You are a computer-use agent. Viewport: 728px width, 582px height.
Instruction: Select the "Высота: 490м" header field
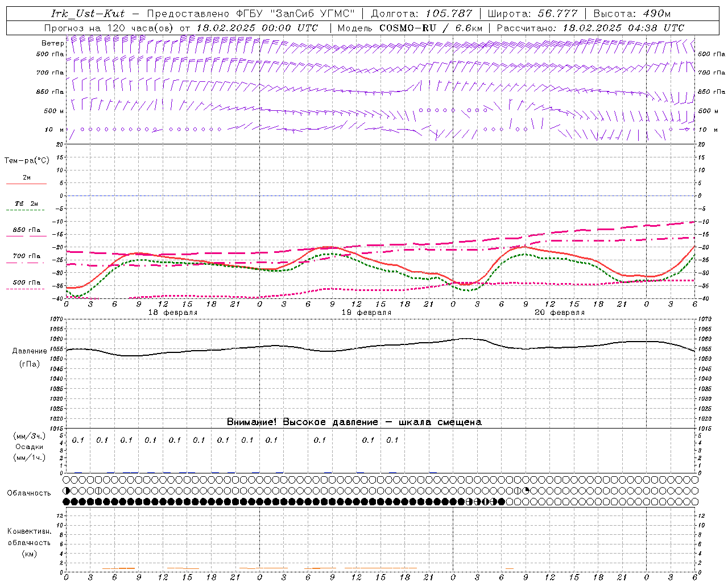pyautogui.click(x=632, y=14)
